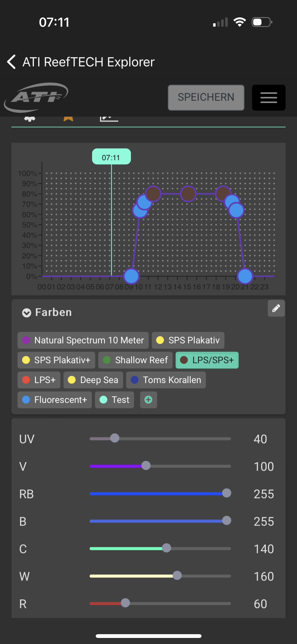This screenshot has width=297, height=644.
Task: Open the hamburger menu
Action: tap(269, 98)
